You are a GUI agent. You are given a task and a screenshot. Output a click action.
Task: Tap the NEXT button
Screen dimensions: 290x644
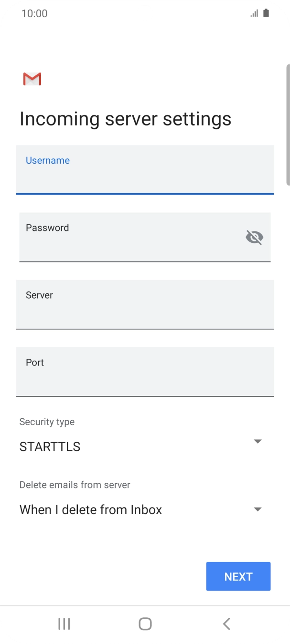(238, 576)
